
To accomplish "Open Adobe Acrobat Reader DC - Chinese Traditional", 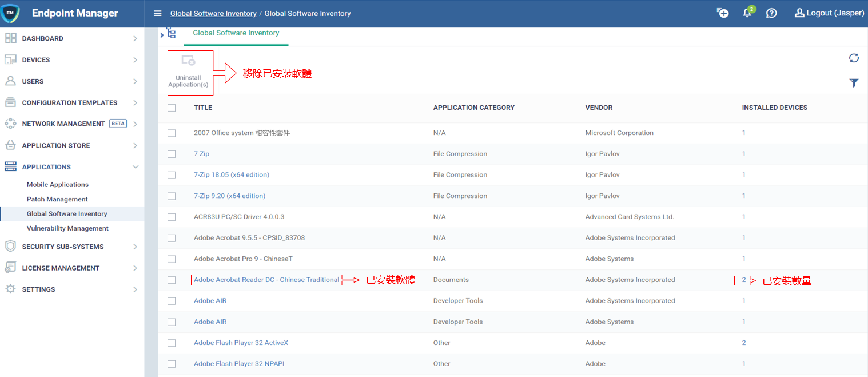I will tap(266, 280).
